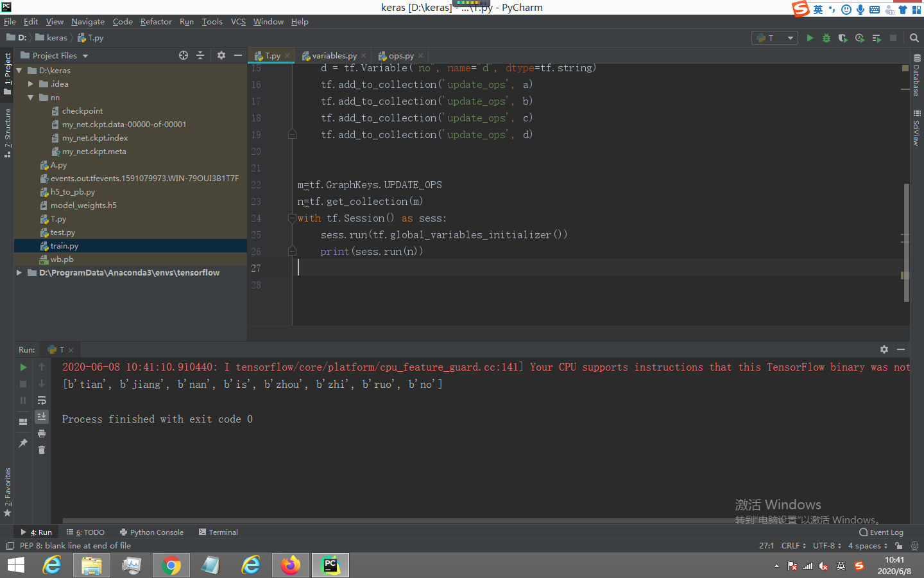Open the Refactor menu
The image size is (924, 578).
(x=156, y=21)
